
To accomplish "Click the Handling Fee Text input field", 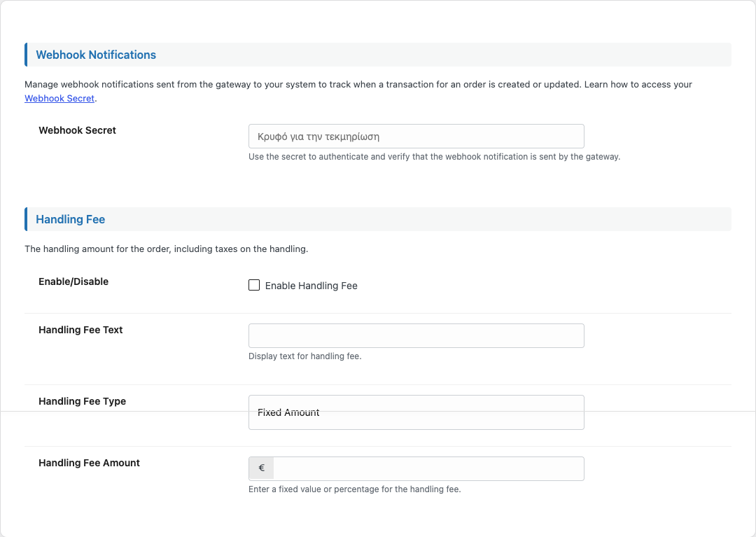I will point(416,335).
